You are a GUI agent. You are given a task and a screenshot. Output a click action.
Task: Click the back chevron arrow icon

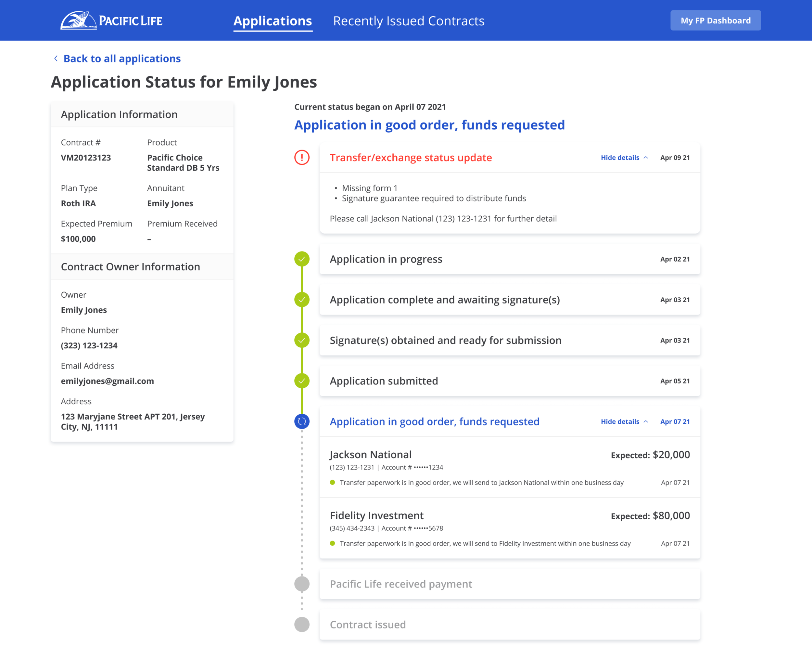56,58
